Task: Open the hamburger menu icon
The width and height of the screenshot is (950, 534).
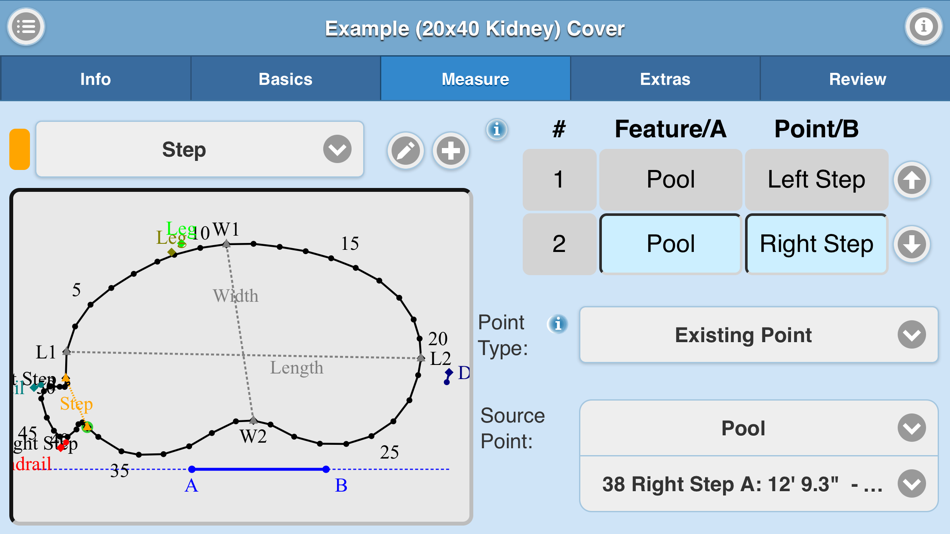Action: tap(25, 27)
